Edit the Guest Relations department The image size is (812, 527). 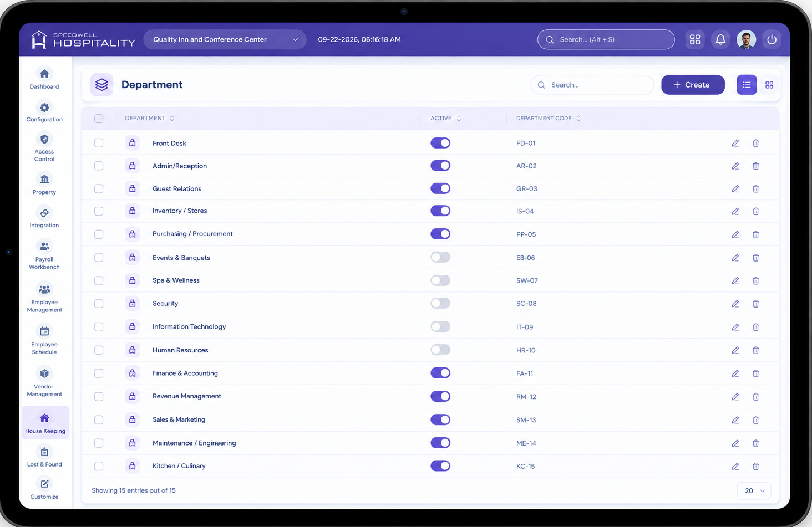coord(735,189)
